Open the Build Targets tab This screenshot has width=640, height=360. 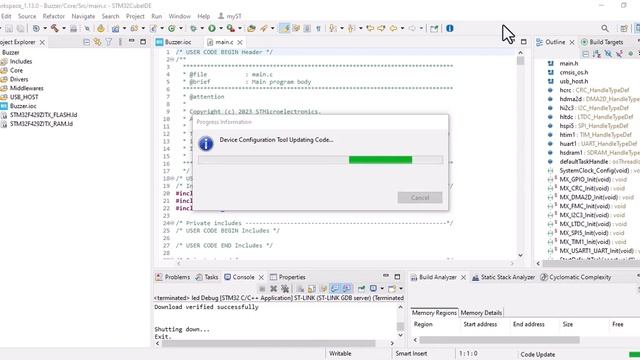pyautogui.click(x=602, y=42)
